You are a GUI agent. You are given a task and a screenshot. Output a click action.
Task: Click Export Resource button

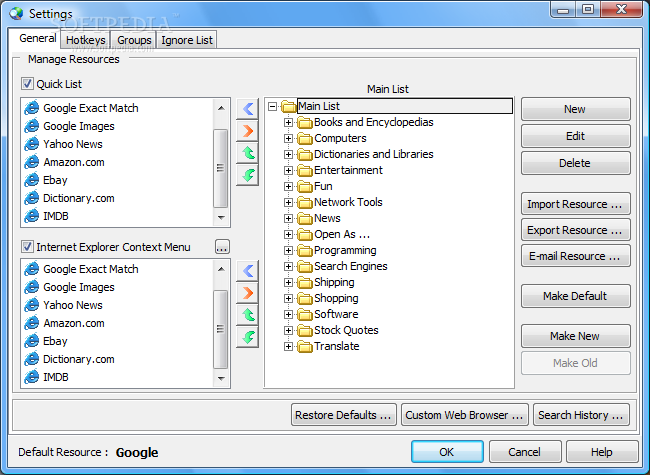point(575,230)
